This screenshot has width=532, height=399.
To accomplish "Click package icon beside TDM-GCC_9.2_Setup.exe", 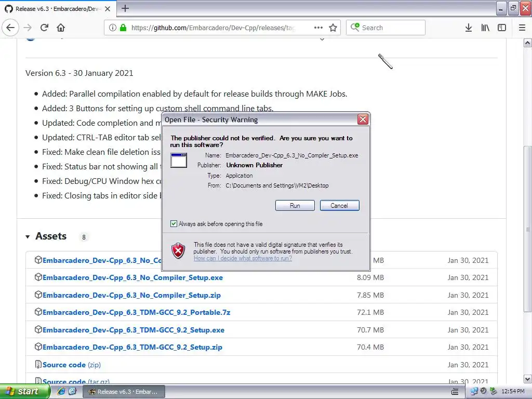I will pyautogui.click(x=38, y=329).
